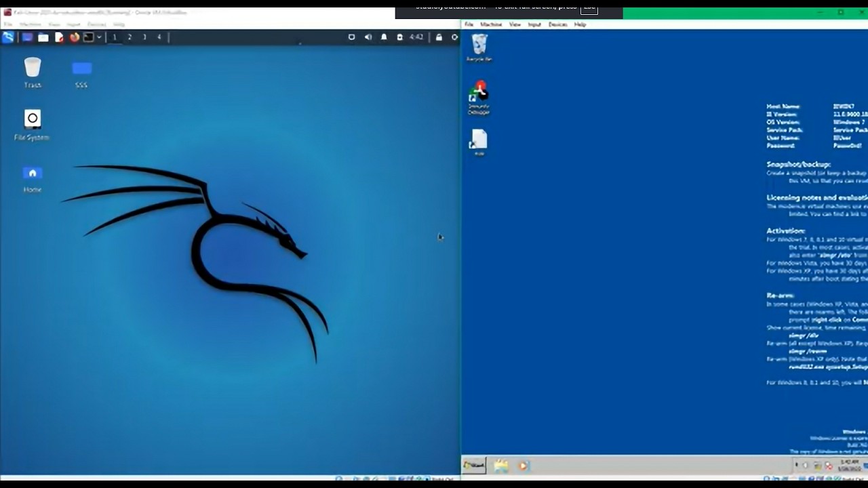This screenshot has height=488, width=868.
Task: Open Help menu in Windows 7 VM window
Action: click(580, 24)
